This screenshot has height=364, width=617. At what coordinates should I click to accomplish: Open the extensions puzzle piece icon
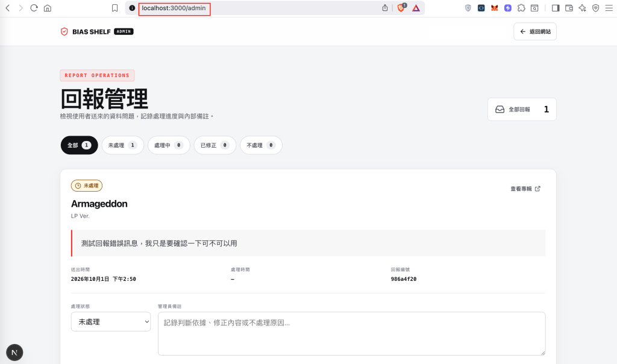[x=521, y=8]
